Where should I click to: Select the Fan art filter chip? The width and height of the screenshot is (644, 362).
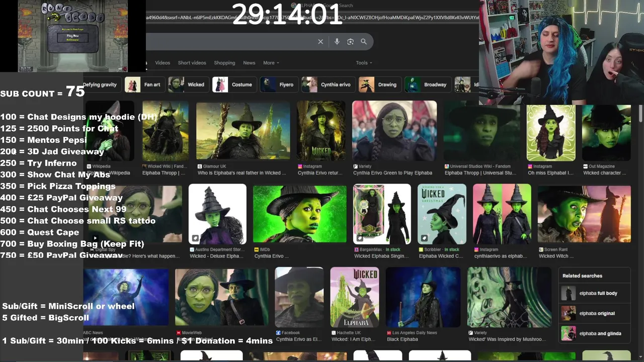[x=144, y=84]
